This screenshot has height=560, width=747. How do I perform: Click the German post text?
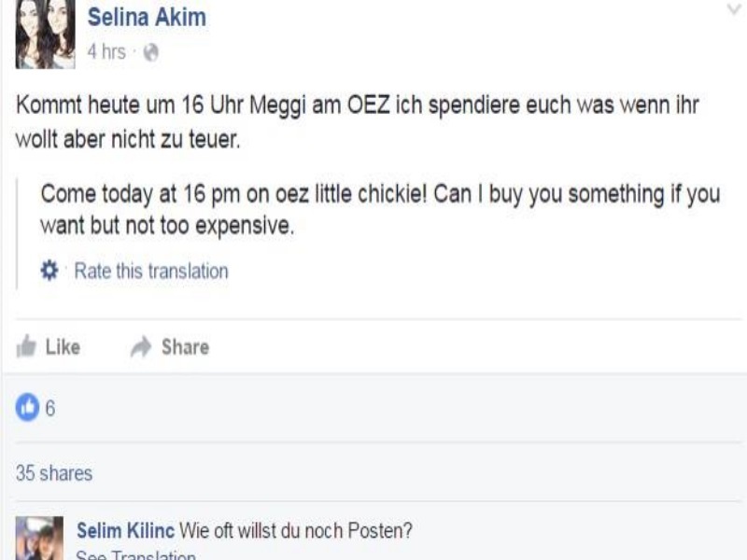(x=358, y=122)
